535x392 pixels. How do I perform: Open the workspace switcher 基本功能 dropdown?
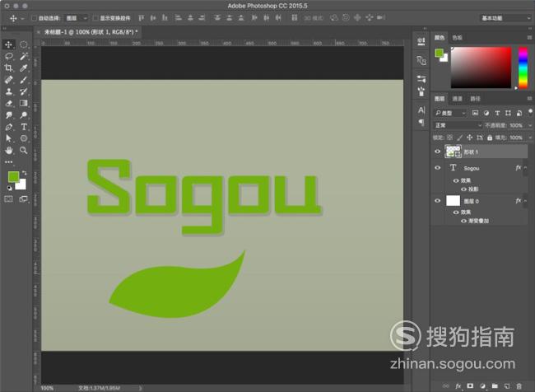click(505, 18)
